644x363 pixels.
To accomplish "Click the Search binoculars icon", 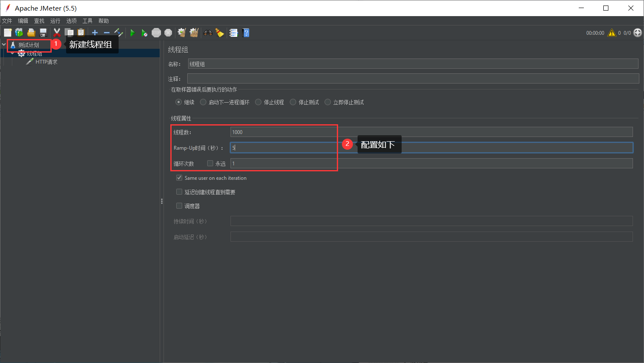I will click(x=208, y=33).
